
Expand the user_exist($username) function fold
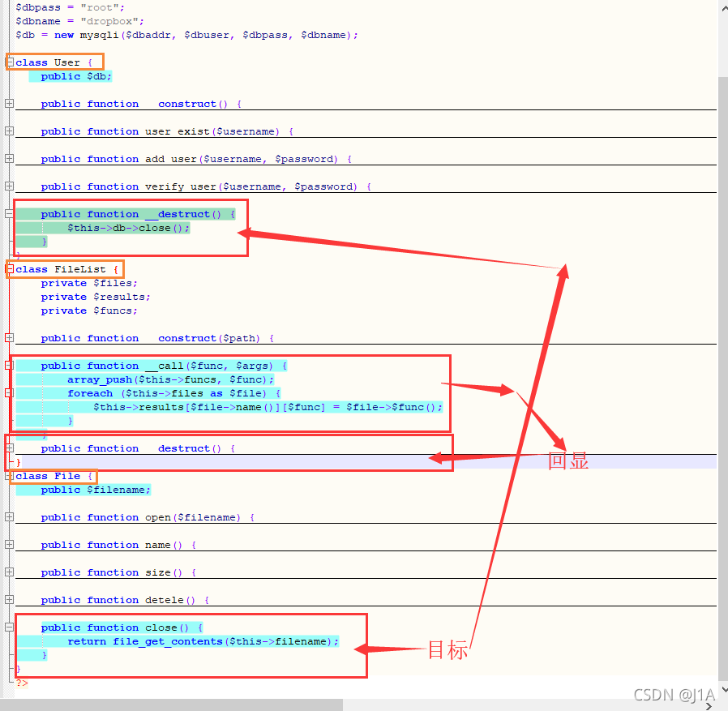(9, 131)
